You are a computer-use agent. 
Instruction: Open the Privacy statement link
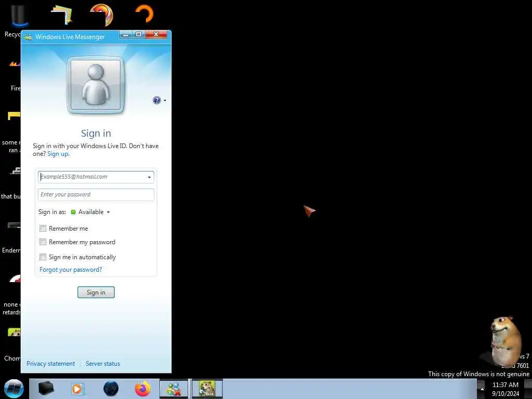pos(50,364)
